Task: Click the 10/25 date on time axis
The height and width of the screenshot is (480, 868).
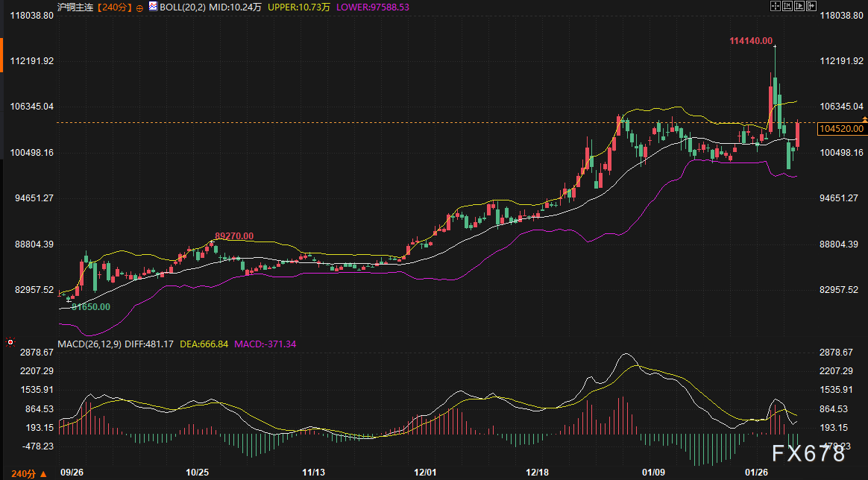Action: pos(197,473)
